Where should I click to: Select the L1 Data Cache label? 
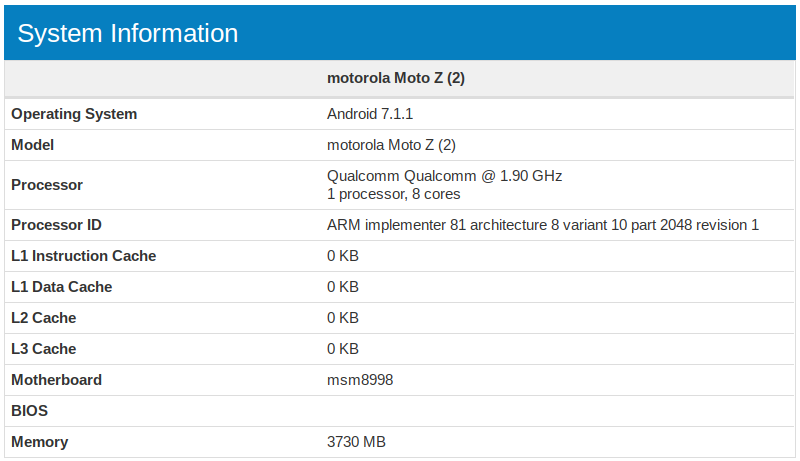click(62, 287)
